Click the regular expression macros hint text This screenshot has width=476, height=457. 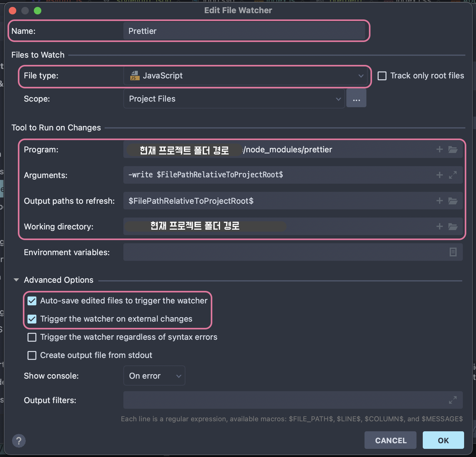292,419
